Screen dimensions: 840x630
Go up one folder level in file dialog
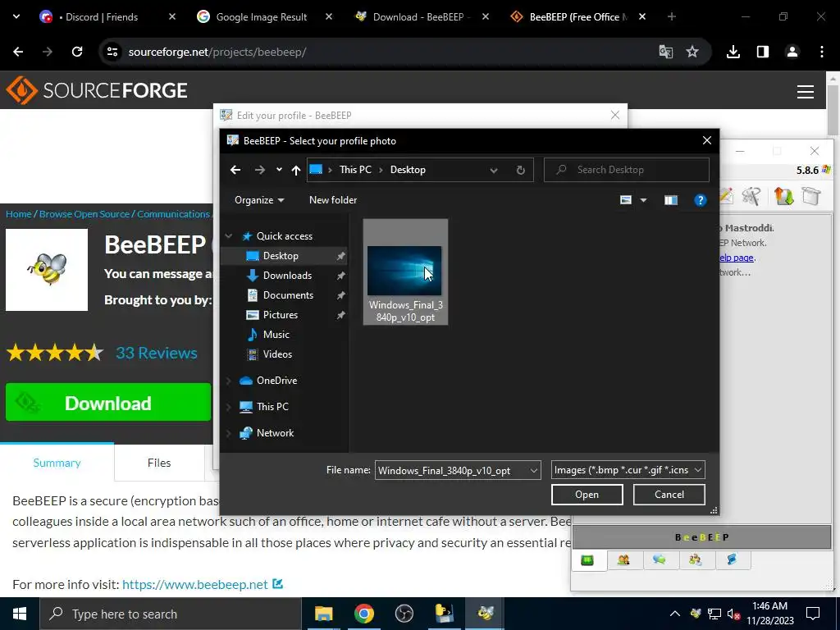pyautogui.click(x=295, y=170)
